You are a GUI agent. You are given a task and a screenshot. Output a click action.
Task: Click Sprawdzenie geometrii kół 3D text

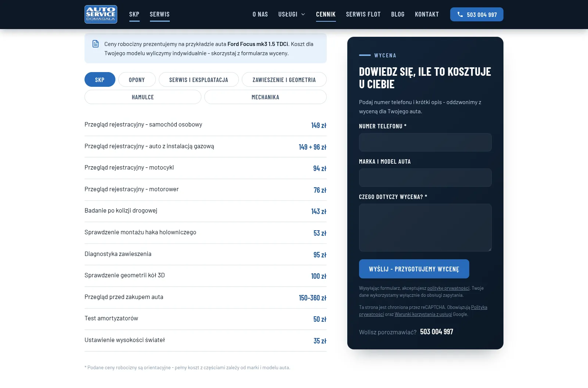[x=125, y=275]
